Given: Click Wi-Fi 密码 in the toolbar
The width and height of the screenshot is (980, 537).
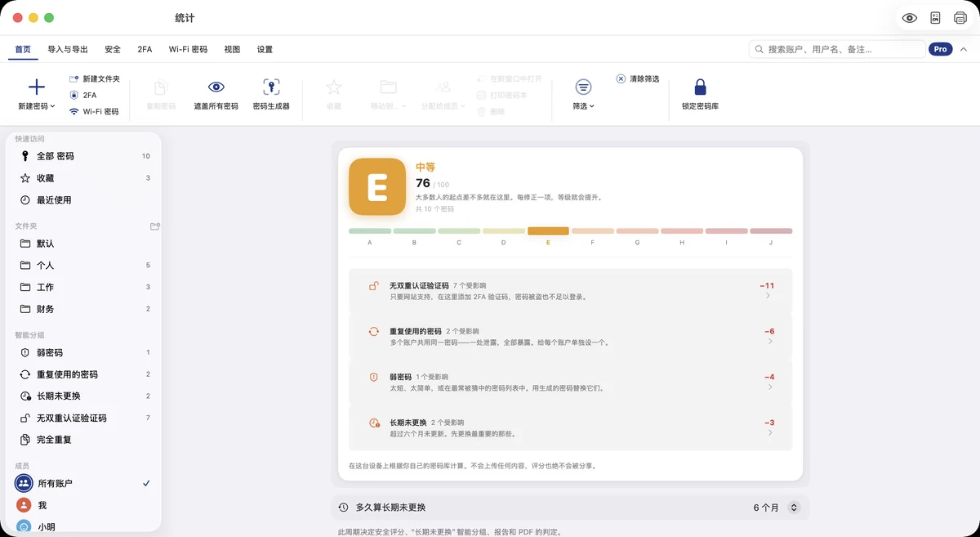Looking at the screenshot, I should [x=94, y=111].
